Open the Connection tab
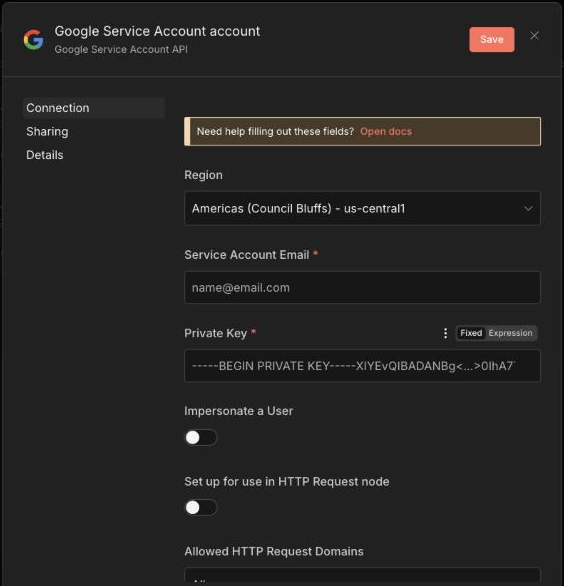 pyautogui.click(x=93, y=108)
